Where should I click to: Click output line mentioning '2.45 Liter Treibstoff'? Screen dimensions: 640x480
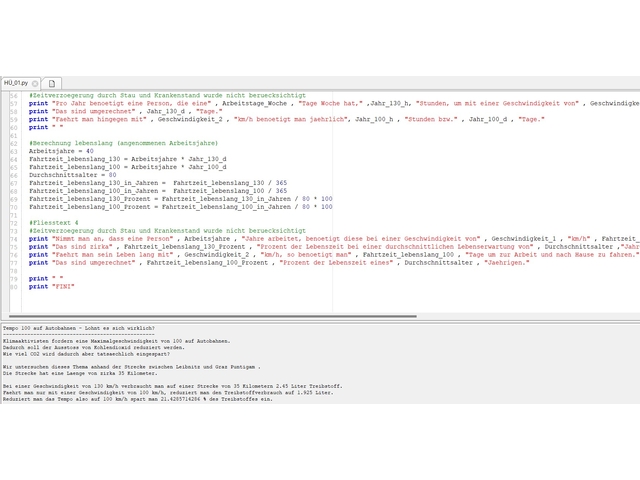[x=173, y=386]
